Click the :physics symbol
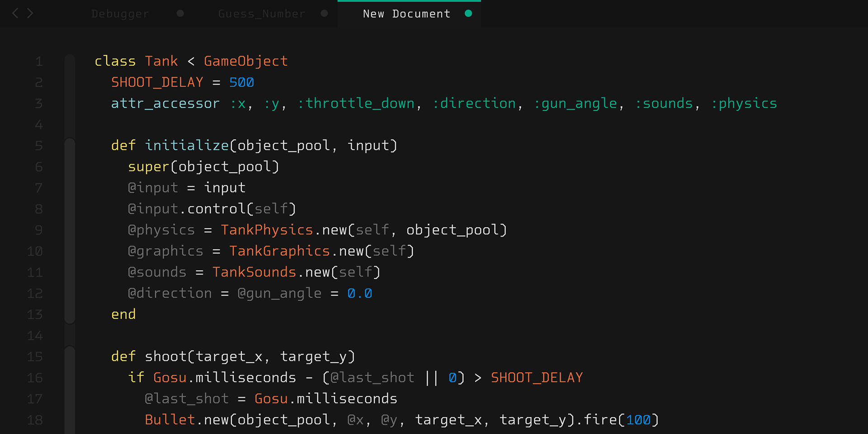 coord(744,104)
